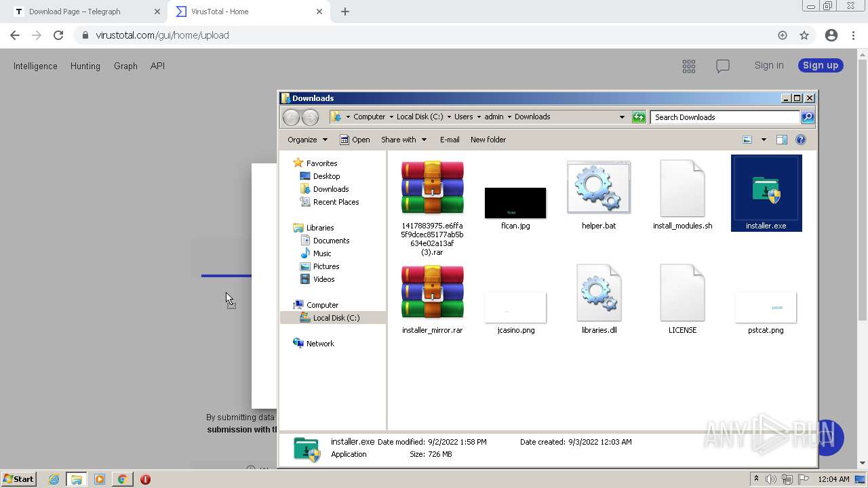Click Explorer forward navigation button
This screenshot has width=868, height=488.
click(x=310, y=117)
